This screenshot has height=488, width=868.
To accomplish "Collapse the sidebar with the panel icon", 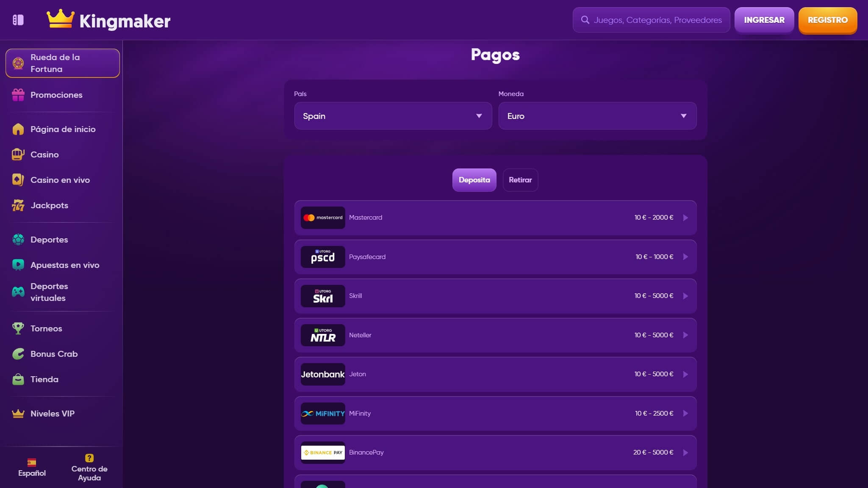I will click(x=18, y=20).
